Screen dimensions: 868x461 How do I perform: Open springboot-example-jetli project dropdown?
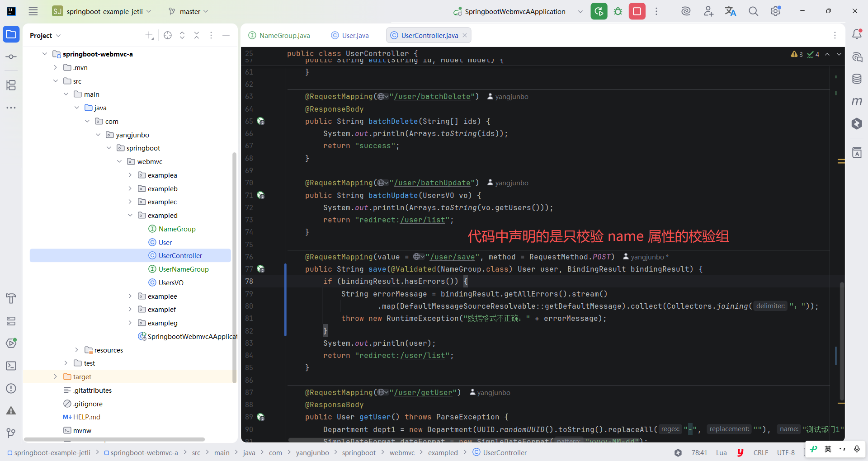point(102,11)
